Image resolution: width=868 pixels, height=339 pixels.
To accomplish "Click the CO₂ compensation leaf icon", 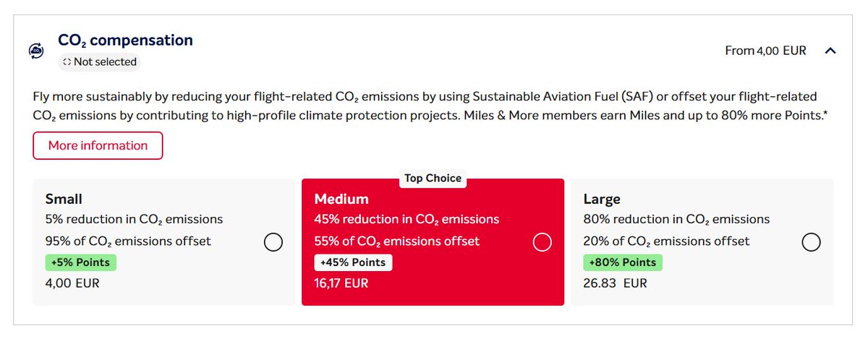I will [36, 51].
